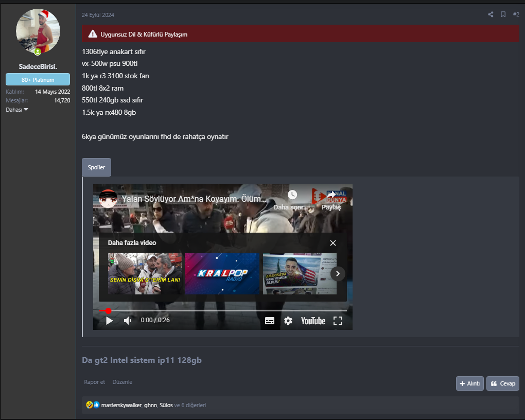Viewport: 525px width, 420px height.
Task: Close the Daha fazla video panel
Action: point(333,243)
